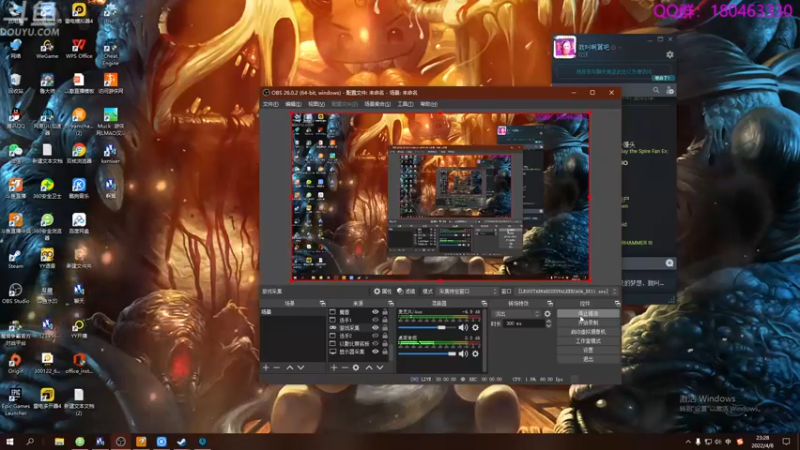Select the Epic Games Launcher desktop shortcut
800x450 pixels.
click(x=15, y=402)
